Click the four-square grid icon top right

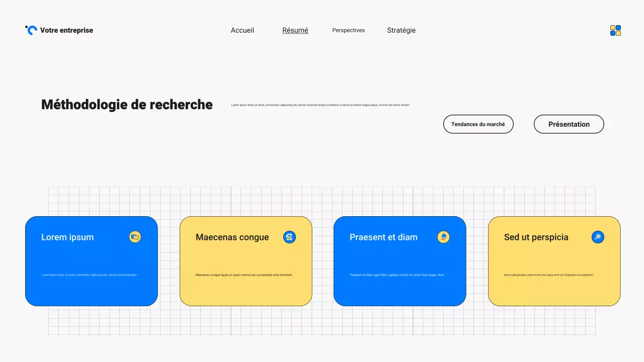click(615, 30)
